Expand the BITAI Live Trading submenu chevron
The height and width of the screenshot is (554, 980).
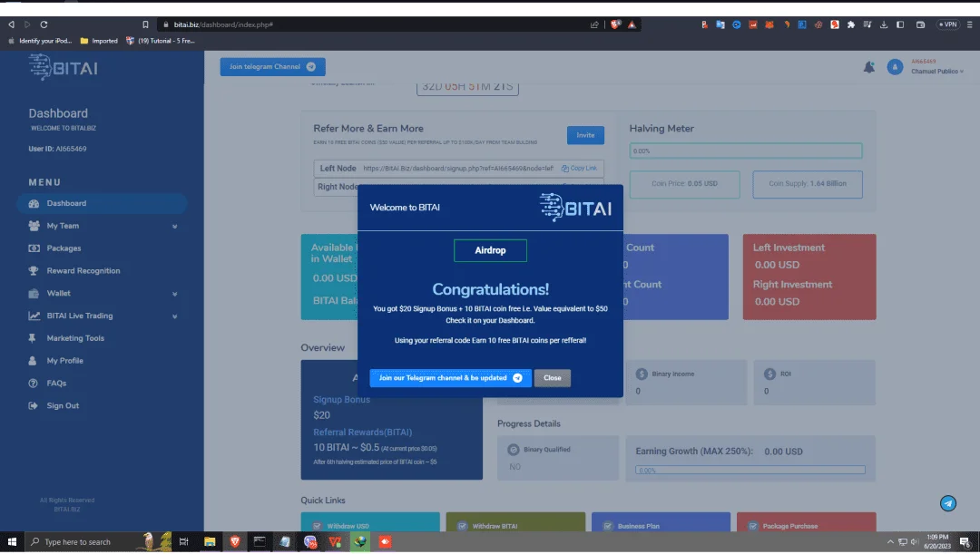click(x=174, y=316)
